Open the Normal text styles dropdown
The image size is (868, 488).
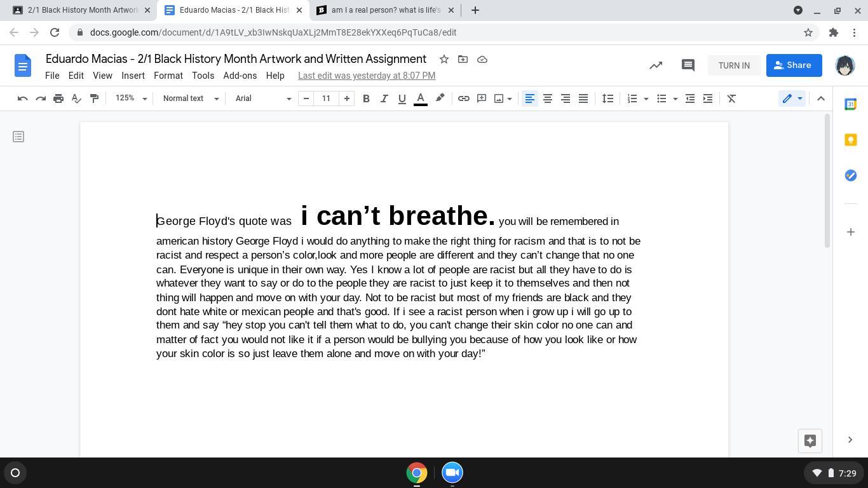click(191, 98)
